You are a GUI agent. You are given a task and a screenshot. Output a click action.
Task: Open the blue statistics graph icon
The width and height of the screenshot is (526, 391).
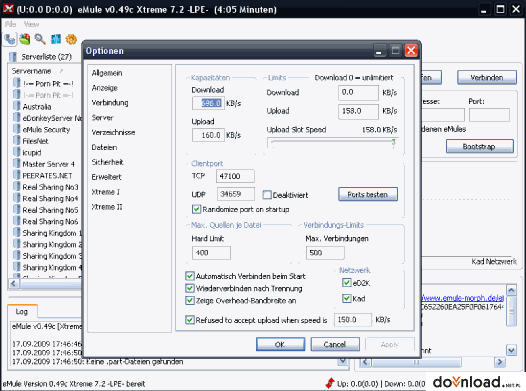(x=56, y=39)
